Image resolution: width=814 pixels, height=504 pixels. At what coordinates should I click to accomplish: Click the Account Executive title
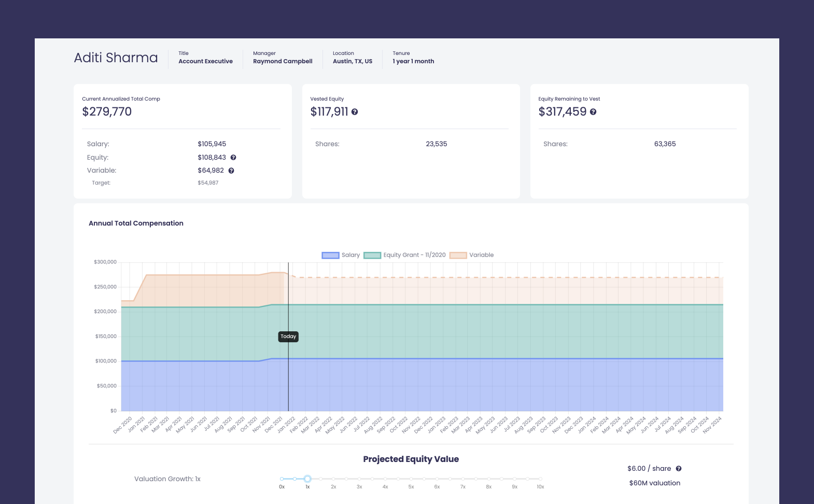(205, 61)
